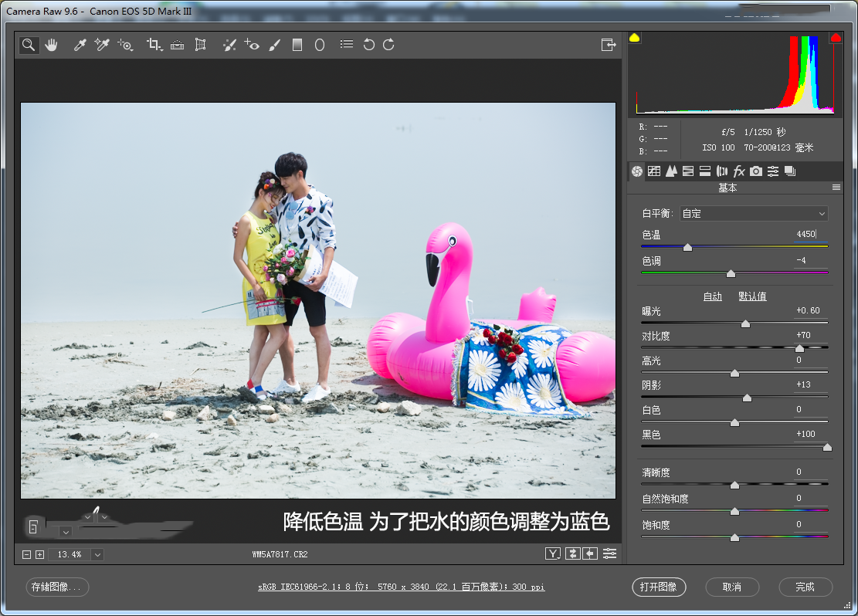Screen dimensions: 858x616
Task: Click the 自然饱和度 slider handle
Action: click(735, 512)
